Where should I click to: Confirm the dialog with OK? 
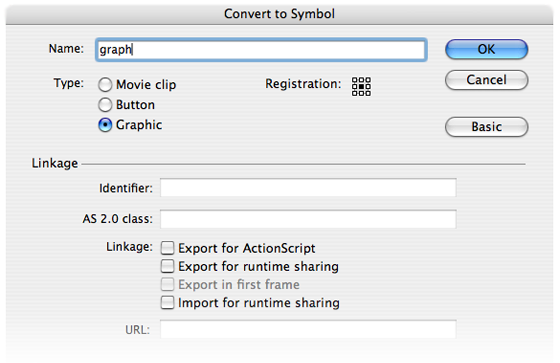point(486,49)
